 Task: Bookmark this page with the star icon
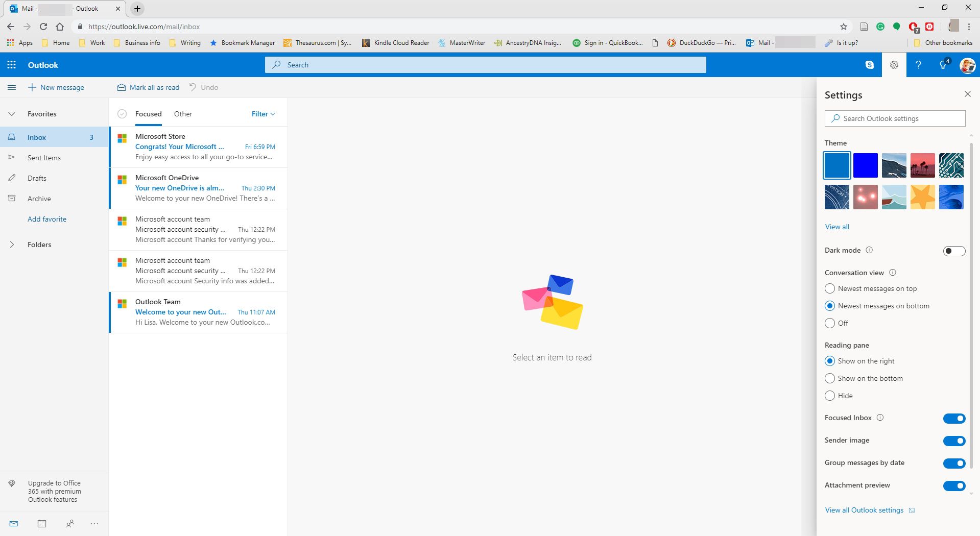point(844,27)
